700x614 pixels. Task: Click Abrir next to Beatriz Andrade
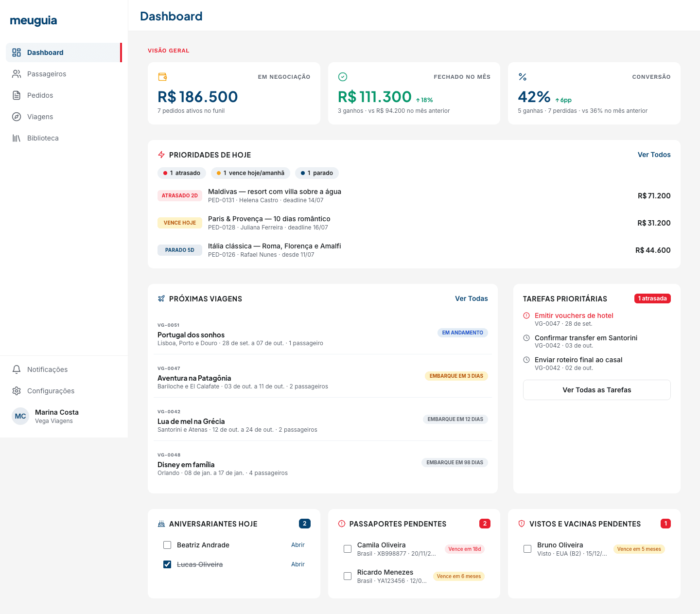[x=297, y=545]
